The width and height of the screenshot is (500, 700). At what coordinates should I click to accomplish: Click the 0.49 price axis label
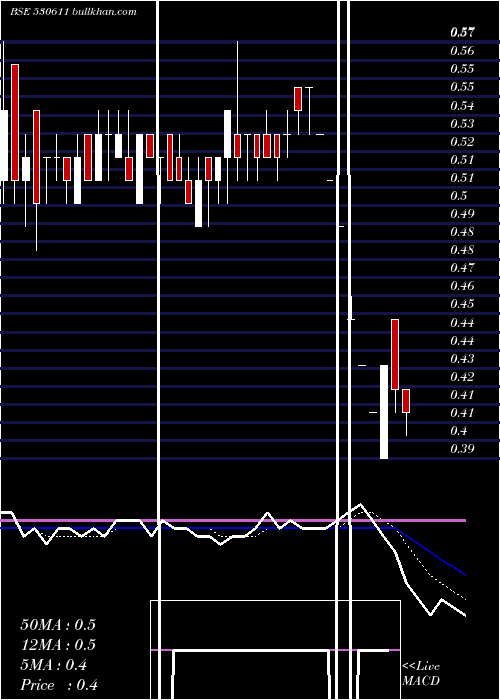coord(462,213)
